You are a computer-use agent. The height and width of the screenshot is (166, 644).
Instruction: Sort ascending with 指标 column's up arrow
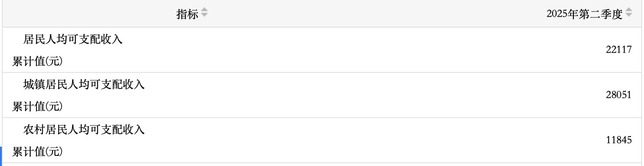pyautogui.click(x=204, y=11)
